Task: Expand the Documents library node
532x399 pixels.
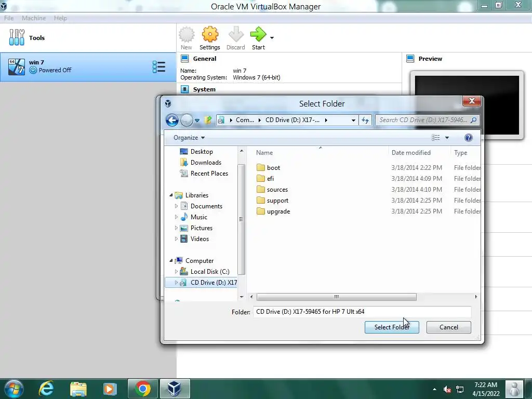Action: (176, 206)
